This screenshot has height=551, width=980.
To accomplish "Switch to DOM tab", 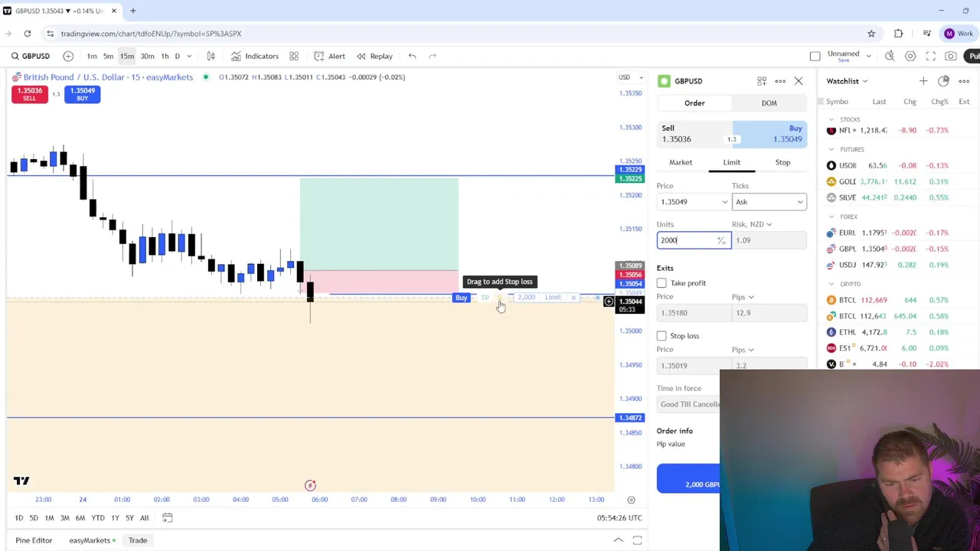I will click(x=769, y=103).
